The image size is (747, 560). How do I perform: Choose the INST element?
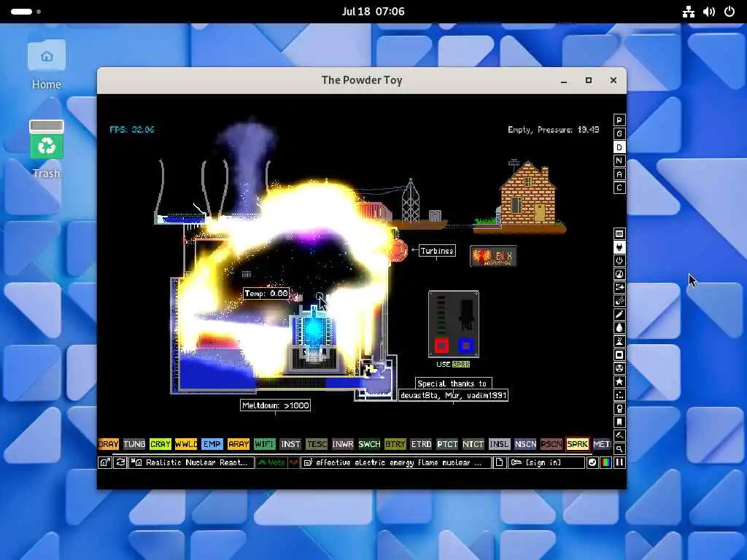pyautogui.click(x=290, y=444)
